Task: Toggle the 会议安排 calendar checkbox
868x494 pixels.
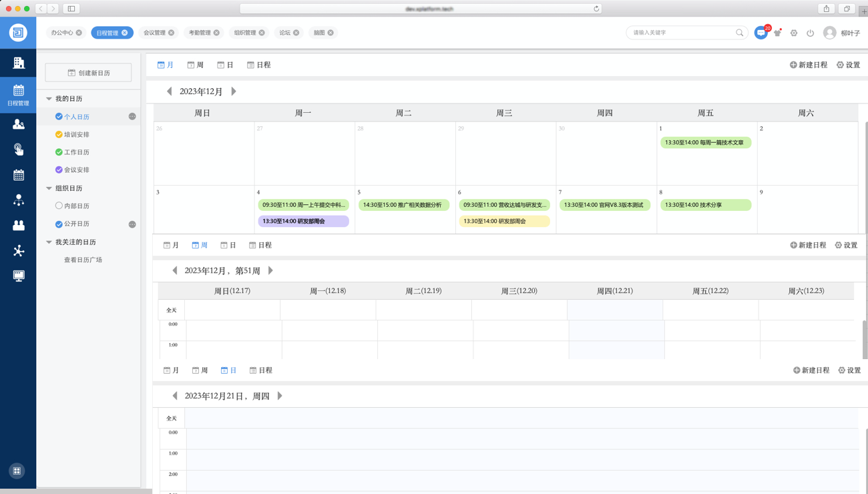Action: [x=59, y=170]
